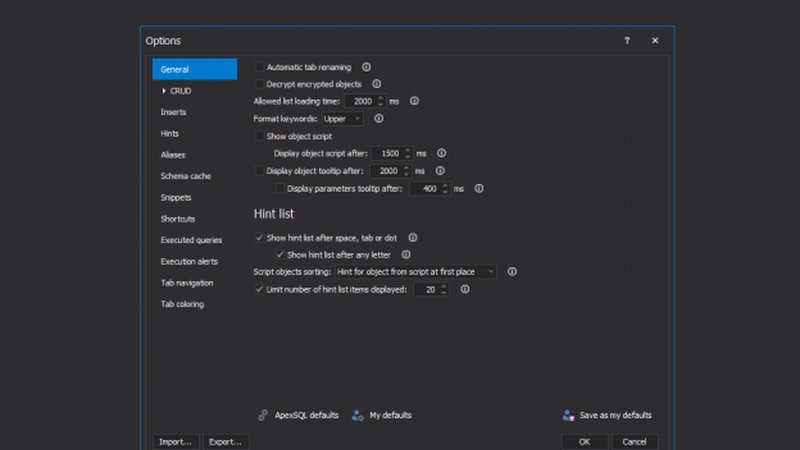Uncheck Show hint list after space, tab or dot
The width and height of the screenshot is (800, 450).
pos(259,238)
